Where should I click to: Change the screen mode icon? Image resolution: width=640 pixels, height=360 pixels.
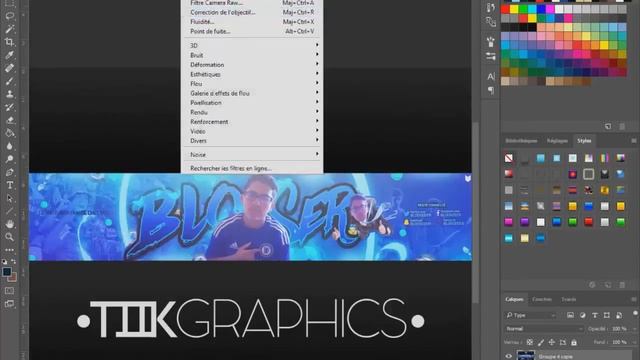(9, 304)
